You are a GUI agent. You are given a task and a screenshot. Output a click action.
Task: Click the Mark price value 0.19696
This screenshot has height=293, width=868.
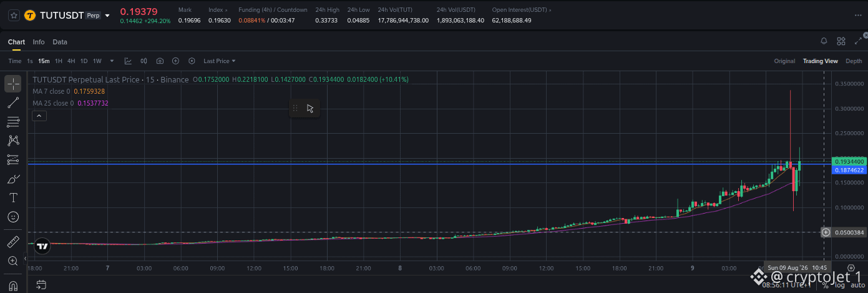tap(189, 21)
